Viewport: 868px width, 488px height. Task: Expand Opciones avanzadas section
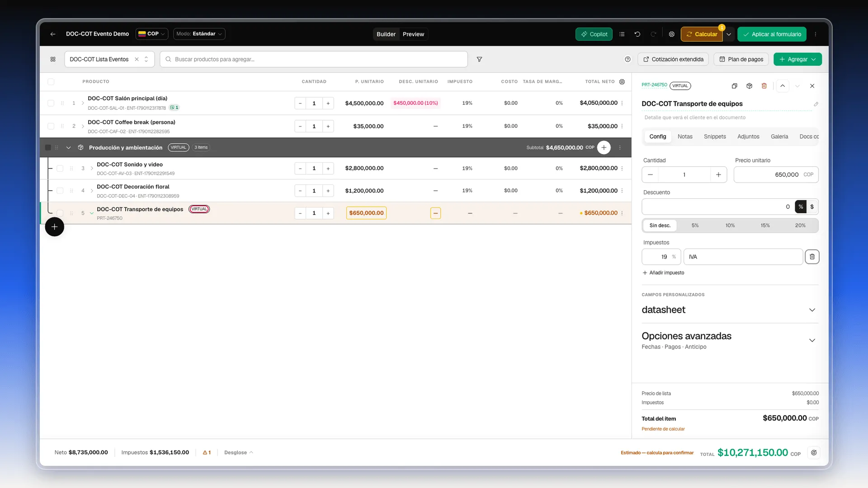tap(812, 340)
